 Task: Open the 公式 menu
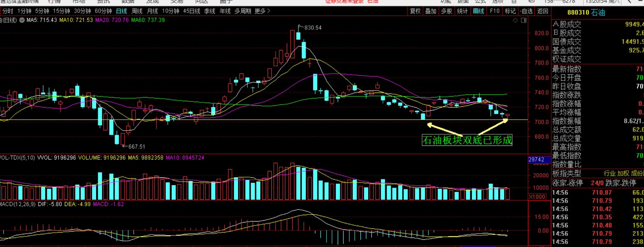[x=480, y=2]
